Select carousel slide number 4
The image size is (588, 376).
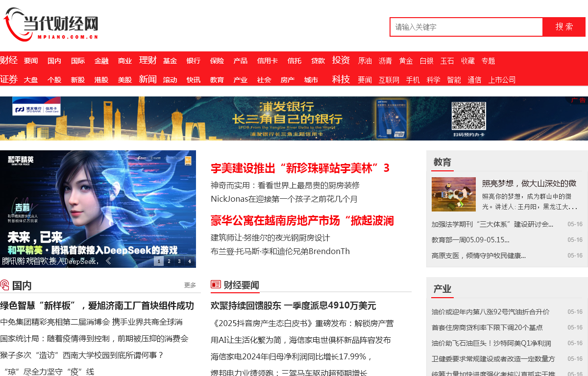coord(190,261)
